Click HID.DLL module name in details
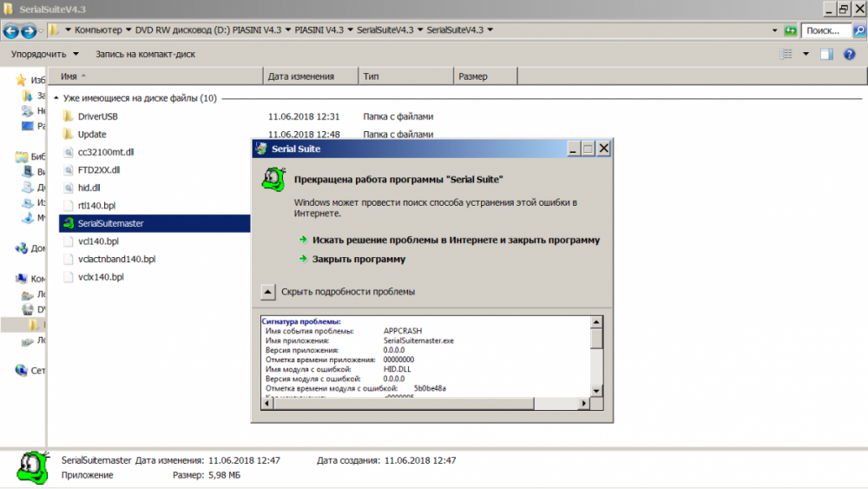Image resolution: width=868 pixels, height=489 pixels. pyautogui.click(x=397, y=369)
